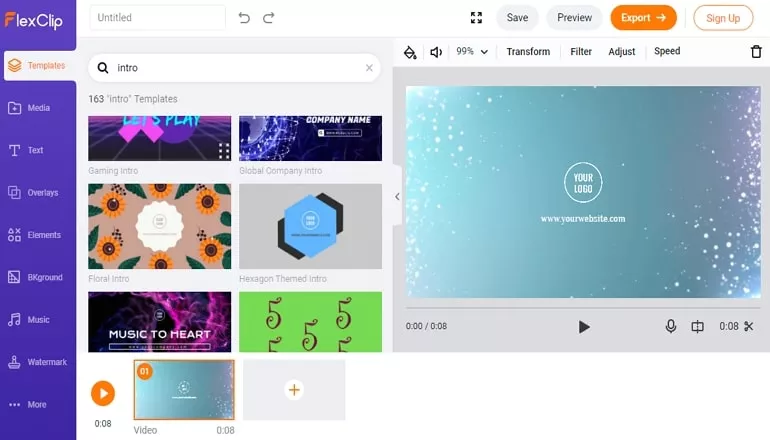Select the Floral Intro template thumbnail
770x440 pixels.
[x=160, y=226]
